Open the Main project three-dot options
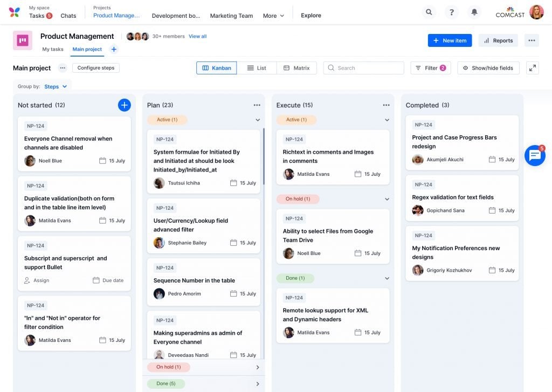This screenshot has height=392, width=552. pos(63,68)
